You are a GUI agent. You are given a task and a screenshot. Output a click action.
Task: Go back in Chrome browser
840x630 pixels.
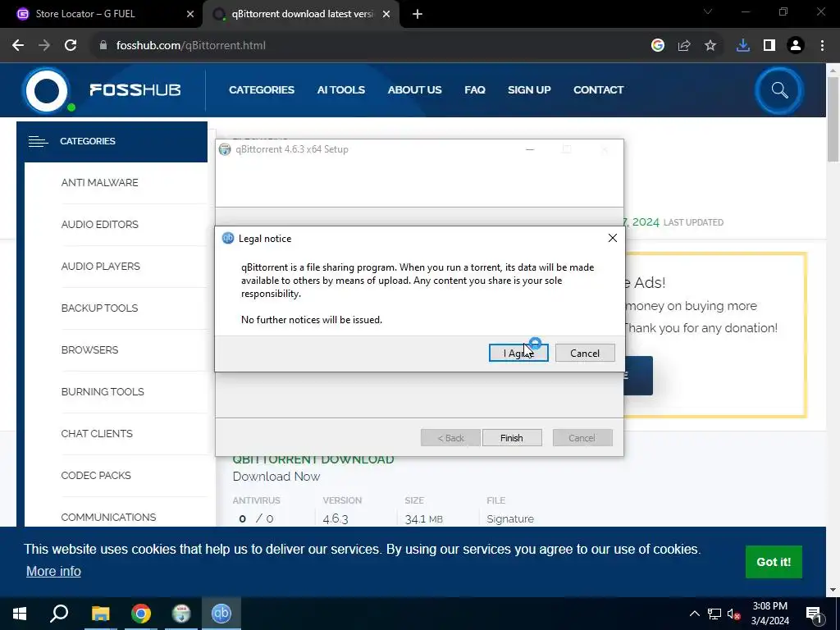pyautogui.click(x=18, y=46)
